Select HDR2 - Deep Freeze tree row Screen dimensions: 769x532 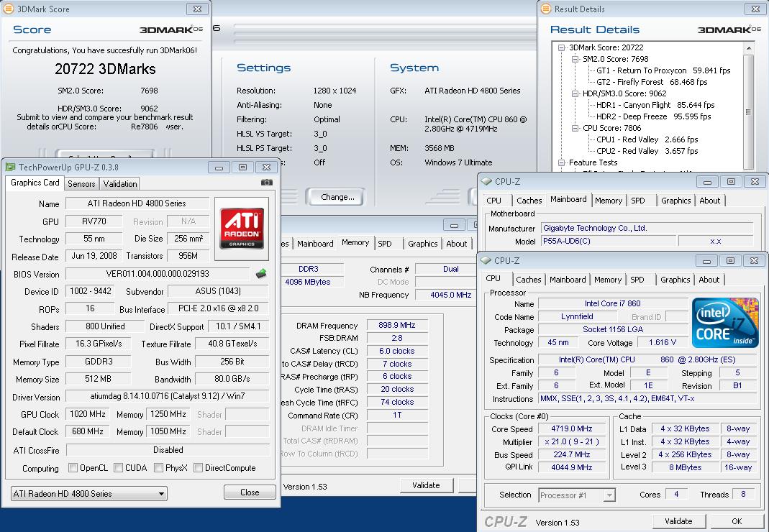click(x=653, y=116)
